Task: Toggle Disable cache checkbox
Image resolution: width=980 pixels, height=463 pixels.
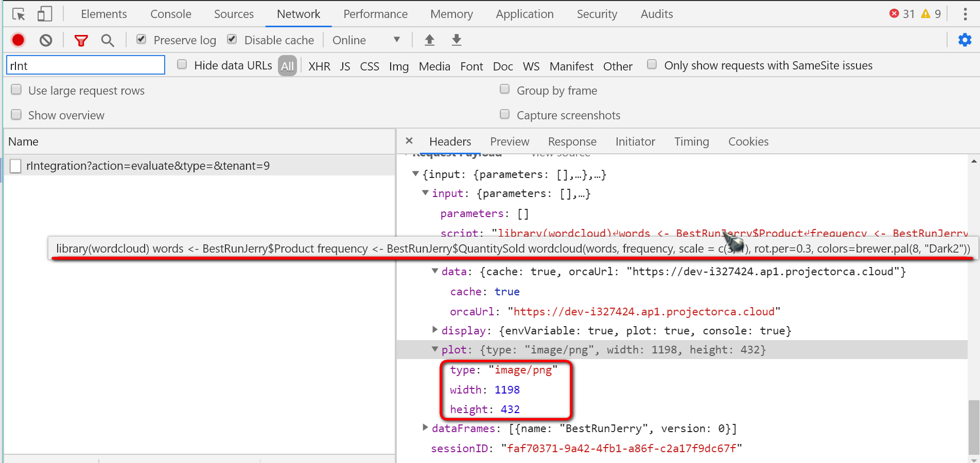Action: tap(232, 39)
